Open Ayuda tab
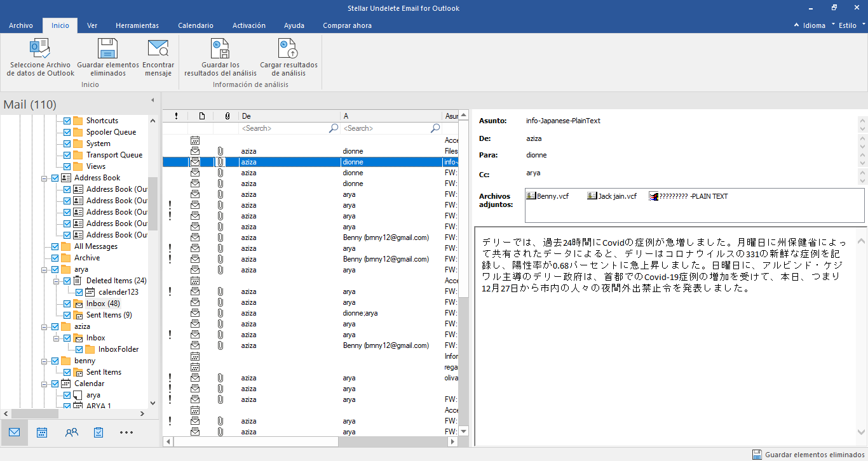 [x=294, y=25]
